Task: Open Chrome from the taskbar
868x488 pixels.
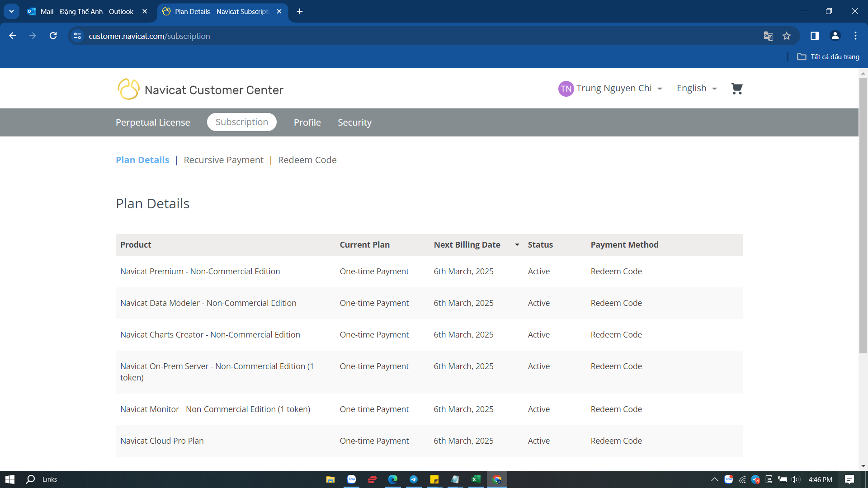Action: (x=497, y=479)
